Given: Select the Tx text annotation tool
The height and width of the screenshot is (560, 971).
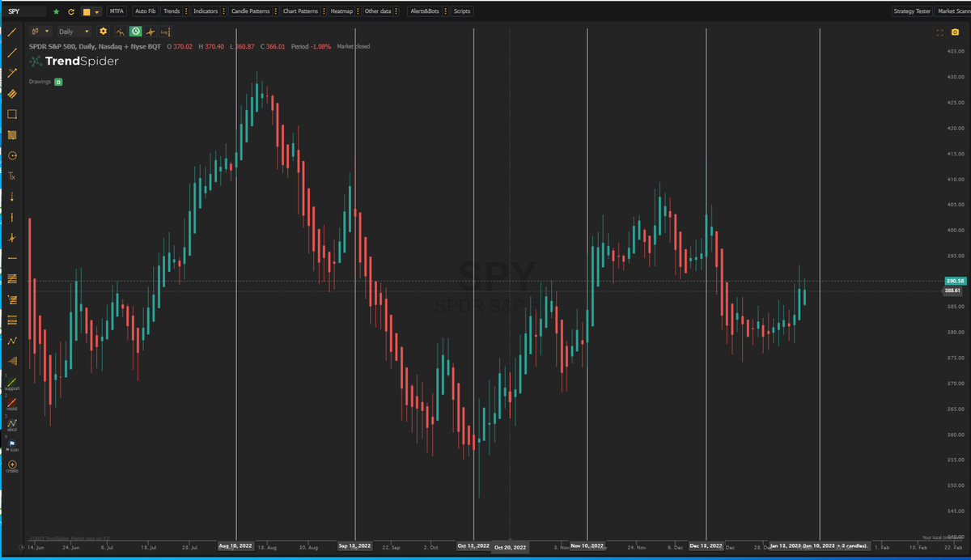Looking at the screenshot, I should [x=12, y=176].
